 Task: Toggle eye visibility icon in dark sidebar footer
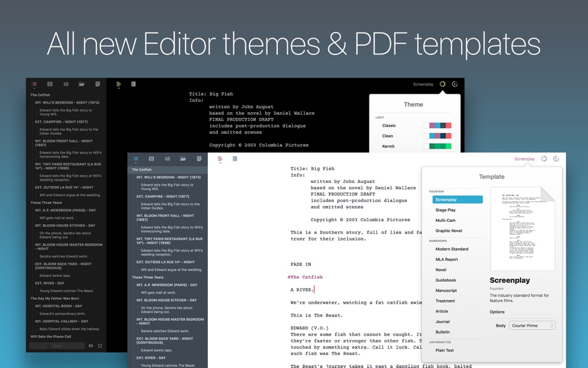coord(91,346)
